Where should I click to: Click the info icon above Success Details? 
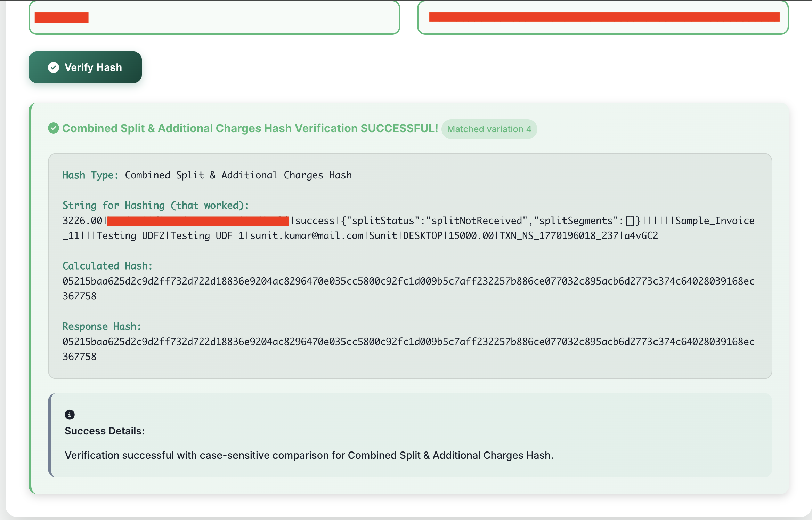[70, 415]
